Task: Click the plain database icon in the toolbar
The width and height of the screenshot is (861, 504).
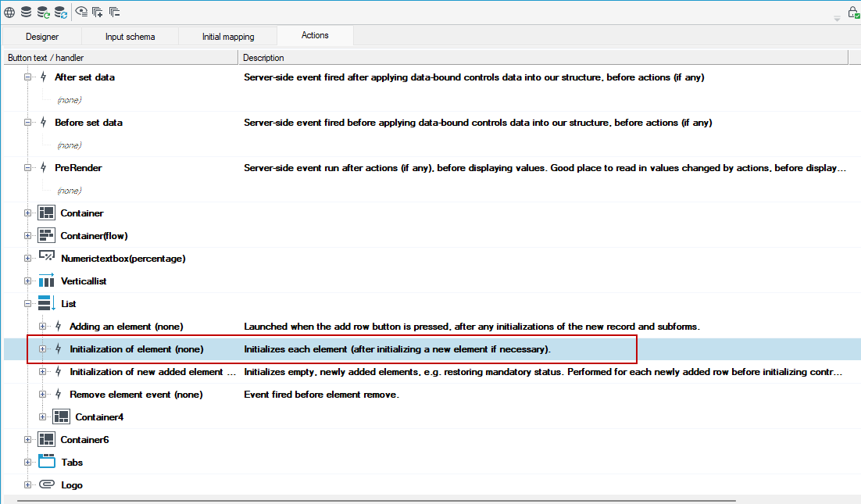Action: pyautogui.click(x=26, y=12)
